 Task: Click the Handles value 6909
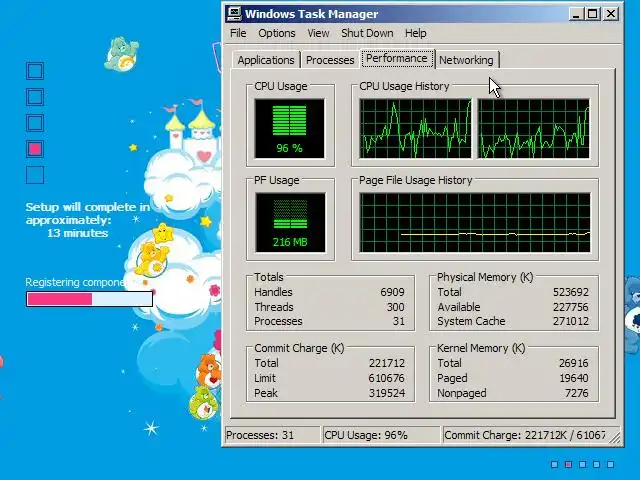pyautogui.click(x=392, y=292)
